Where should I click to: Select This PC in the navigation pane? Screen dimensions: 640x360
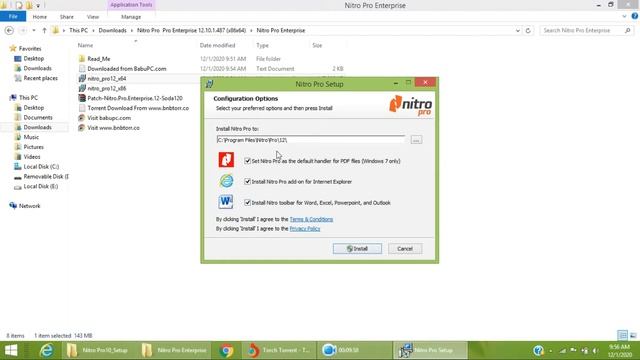28,98
